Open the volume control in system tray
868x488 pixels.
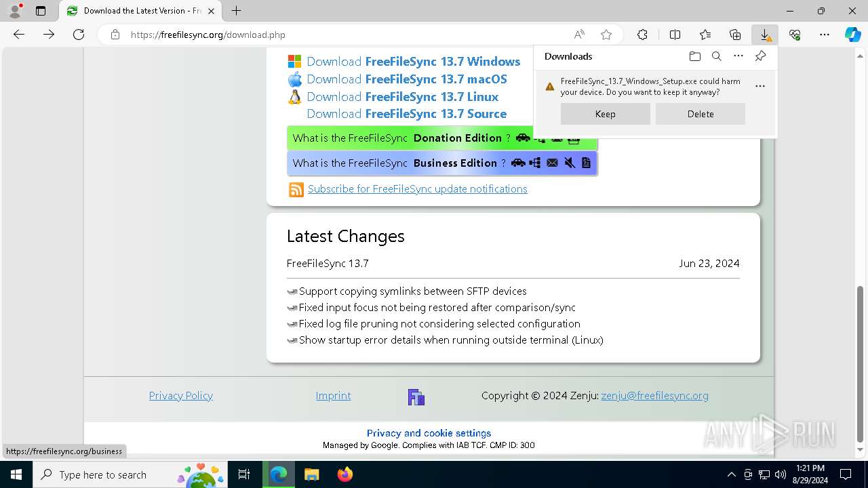781,474
